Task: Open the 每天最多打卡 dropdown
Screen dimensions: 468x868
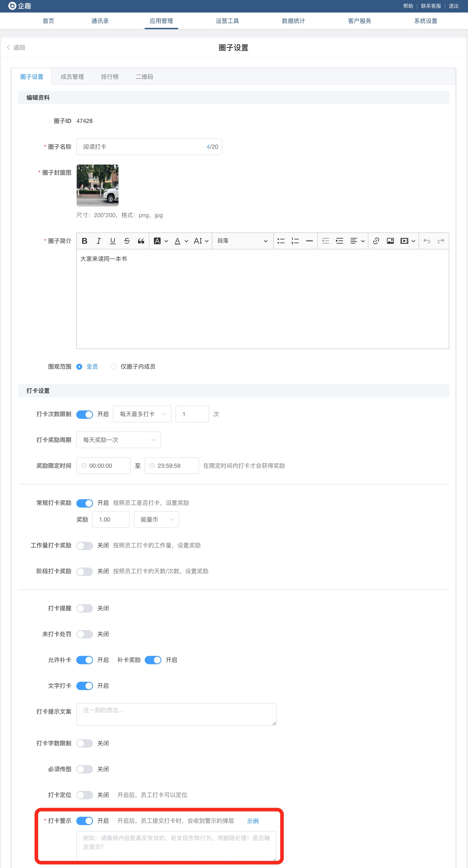Action: 142,414
